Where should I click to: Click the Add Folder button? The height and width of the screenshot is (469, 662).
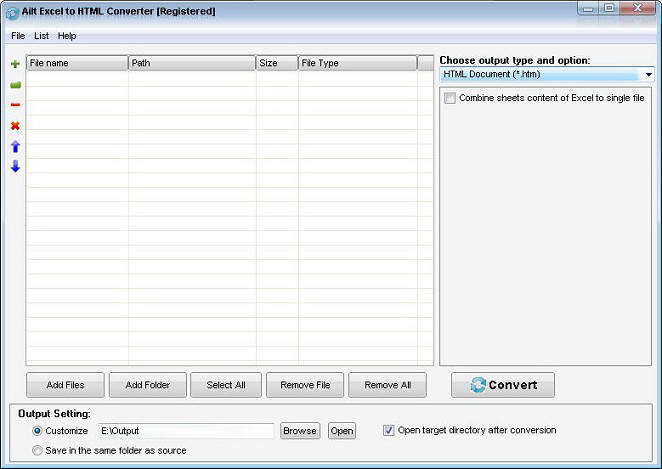pyautogui.click(x=148, y=385)
